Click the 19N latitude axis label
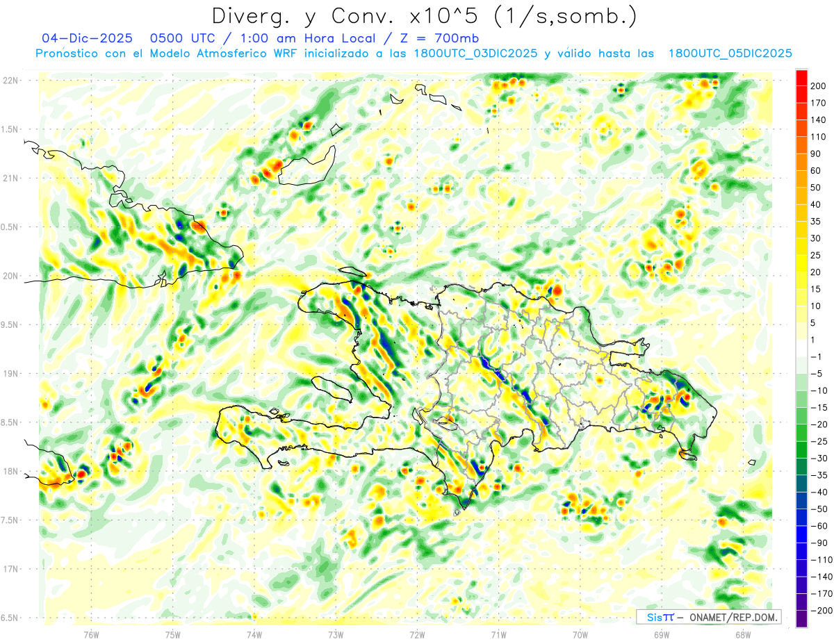The width and height of the screenshot is (834, 644). [10, 374]
